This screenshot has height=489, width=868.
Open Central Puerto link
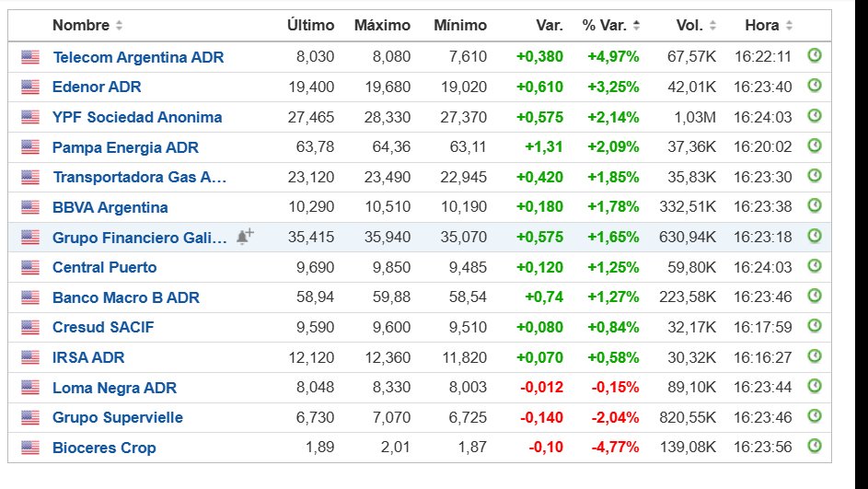pyautogui.click(x=105, y=267)
